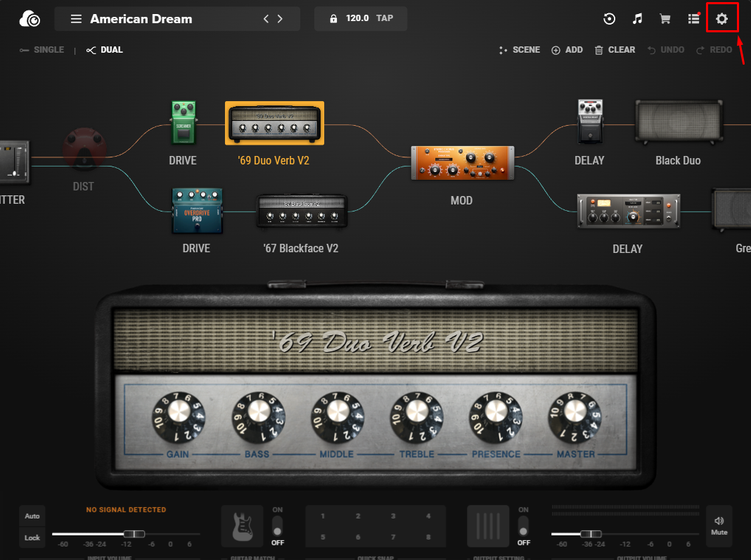Select the '67 Blackface V2 amp

click(x=302, y=209)
